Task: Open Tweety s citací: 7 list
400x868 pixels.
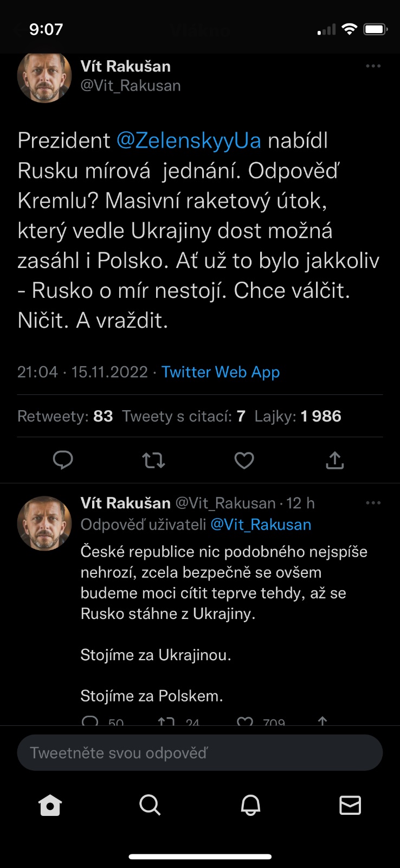Action: click(x=184, y=417)
